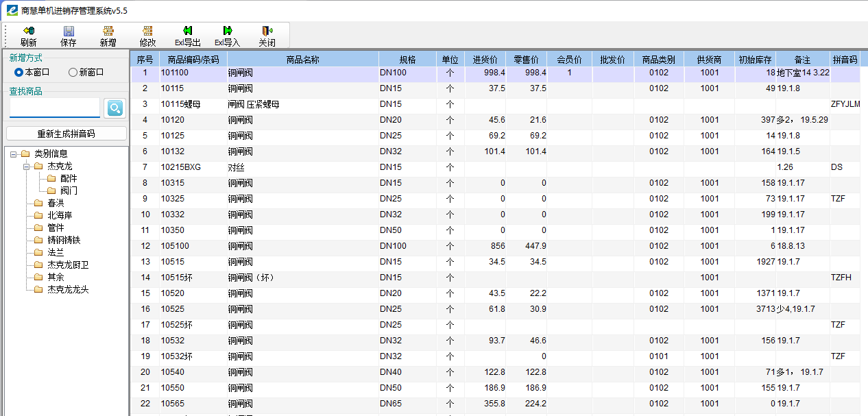Viewport: 868px width, 416px height.
Task: Select the 春洪 category label
Action: coord(56,203)
